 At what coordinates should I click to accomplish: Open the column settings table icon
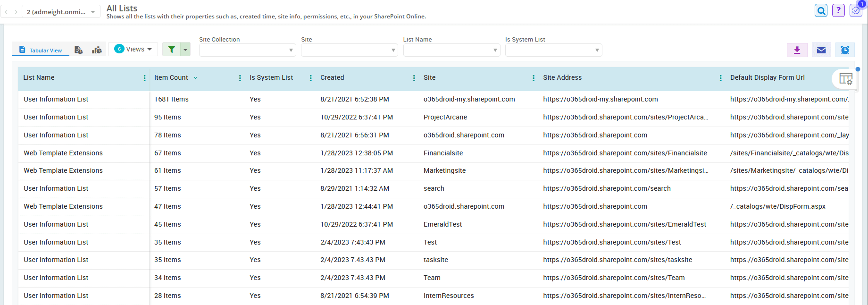click(846, 79)
